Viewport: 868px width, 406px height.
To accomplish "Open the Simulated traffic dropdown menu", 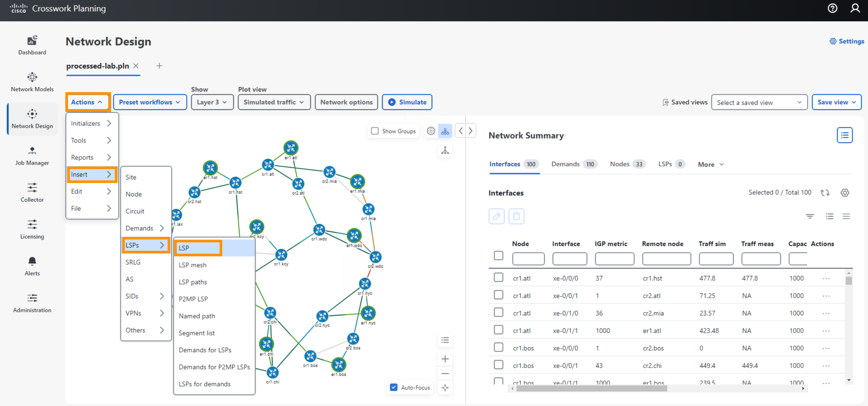I will tap(273, 102).
